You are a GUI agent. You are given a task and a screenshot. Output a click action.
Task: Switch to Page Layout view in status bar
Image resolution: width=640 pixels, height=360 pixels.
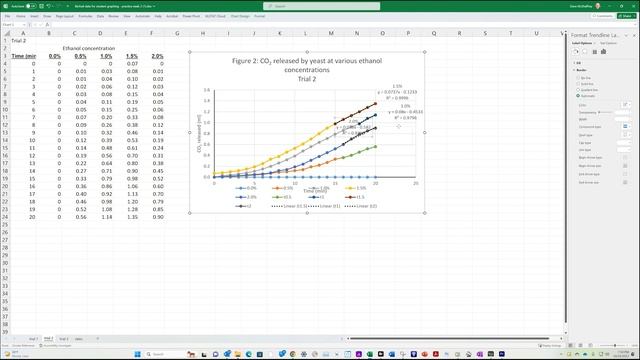click(x=580, y=345)
